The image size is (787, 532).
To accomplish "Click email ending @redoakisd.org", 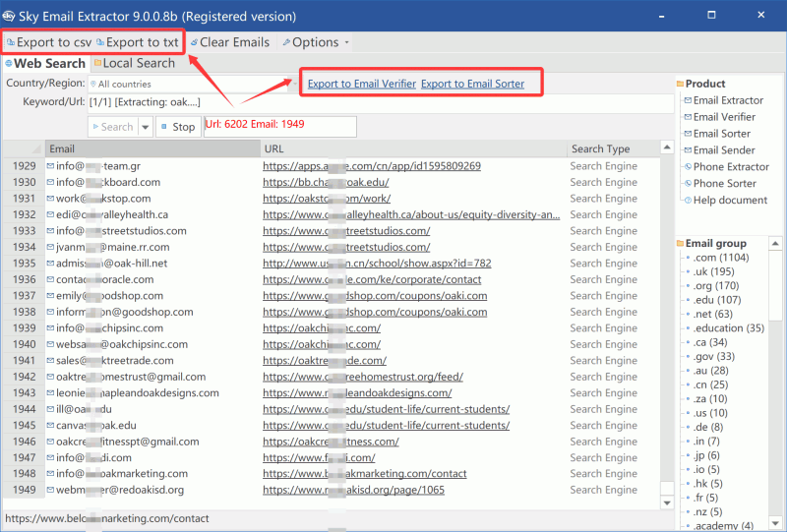I will (120, 490).
